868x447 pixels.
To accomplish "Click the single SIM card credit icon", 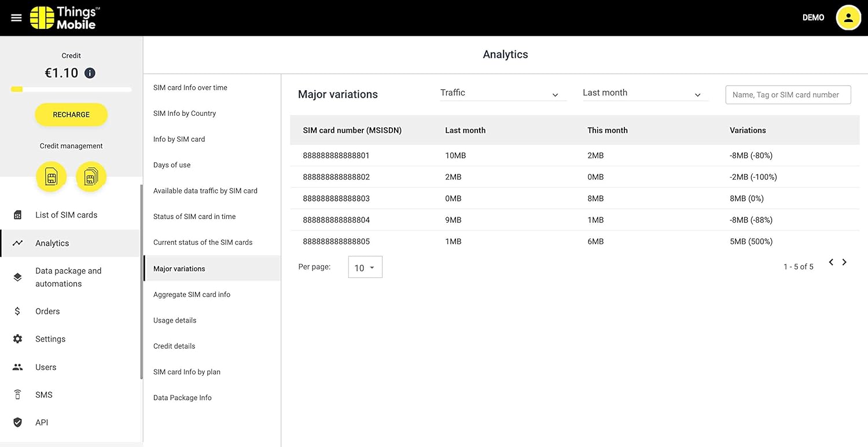I will pos(52,177).
